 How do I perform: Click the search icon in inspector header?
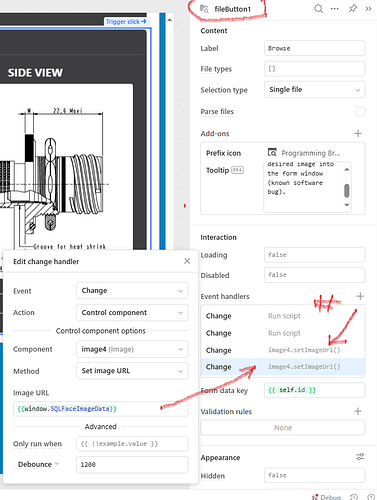pyautogui.click(x=318, y=9)
